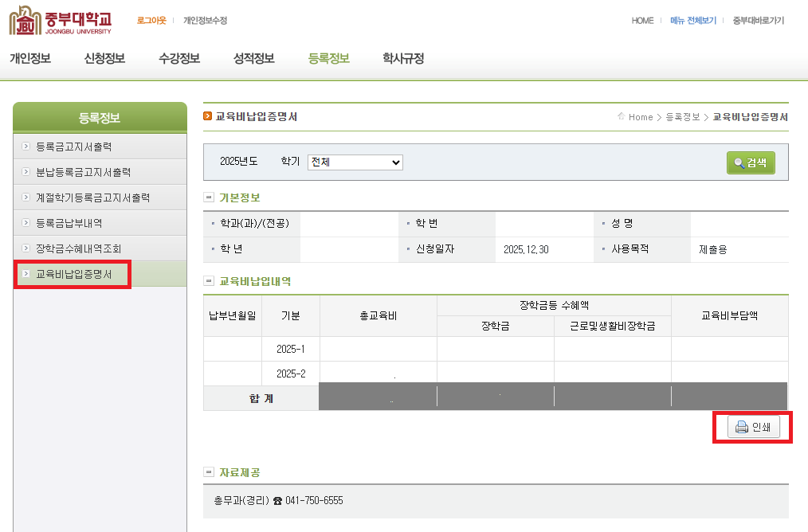This screenshot has width=808, height=532.
Task: Click the 인쇄 print button
Action: coord(753,427)
